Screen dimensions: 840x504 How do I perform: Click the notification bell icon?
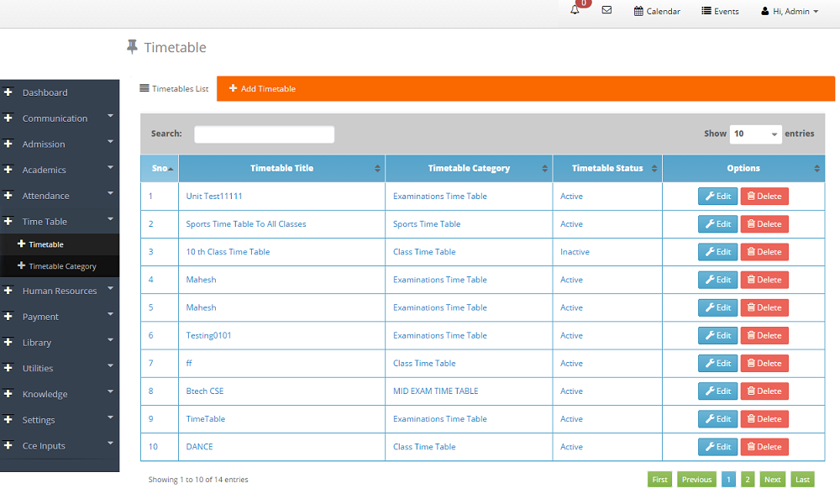[x=575, y=11]
